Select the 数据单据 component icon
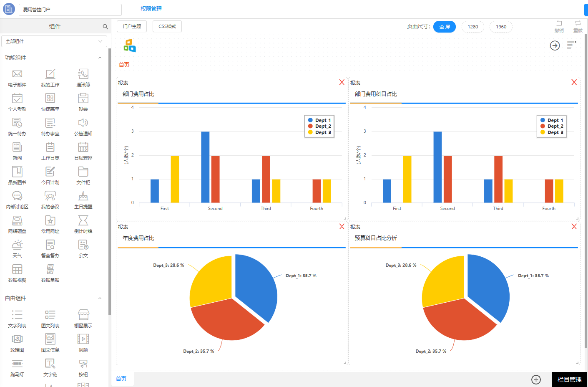Image resolution: width=588 pixels, height=387 pixels. pyautogui.click(x=50, y=269)
